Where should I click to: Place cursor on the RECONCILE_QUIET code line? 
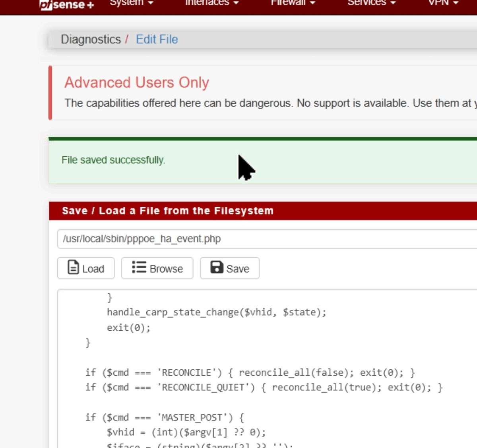pyautogui.click(x=263, y=388)
